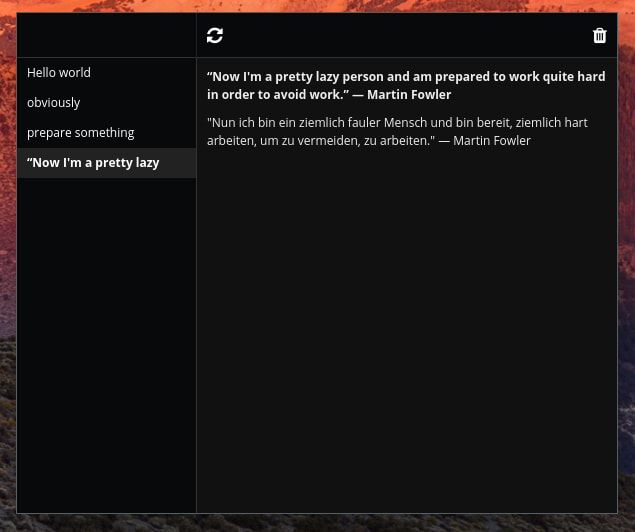
Task: Click the refresh/sync arrows icon
Action: click(x=215, y=36)
